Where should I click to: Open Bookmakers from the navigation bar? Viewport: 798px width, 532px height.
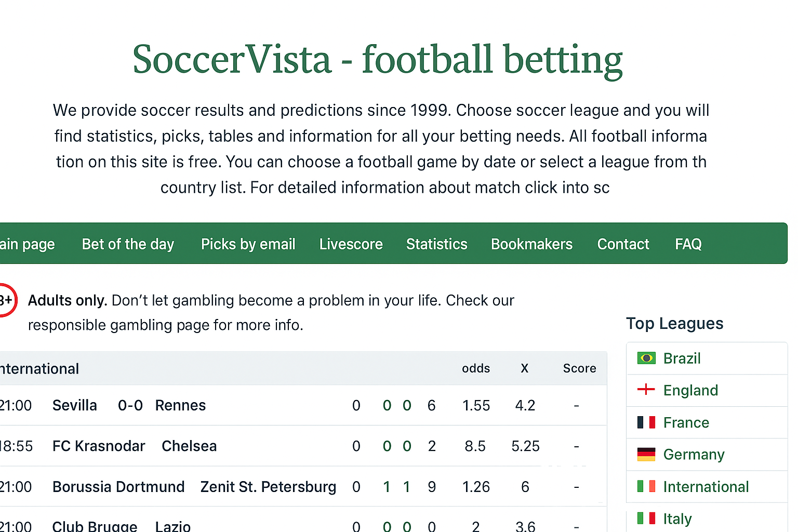(531, 244)
